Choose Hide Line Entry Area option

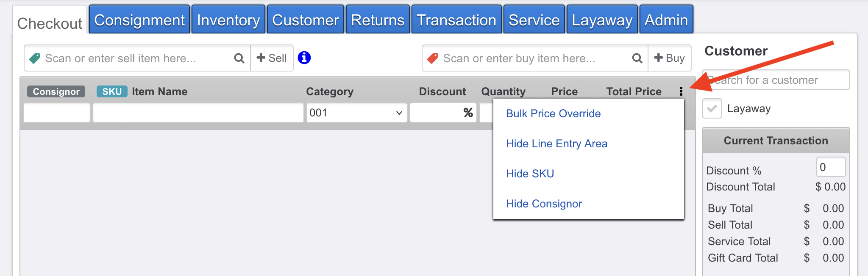(x=556, y=144)
